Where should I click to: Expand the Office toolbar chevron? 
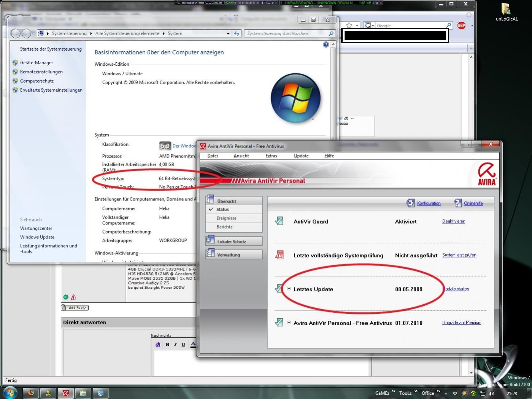(438, 391)
